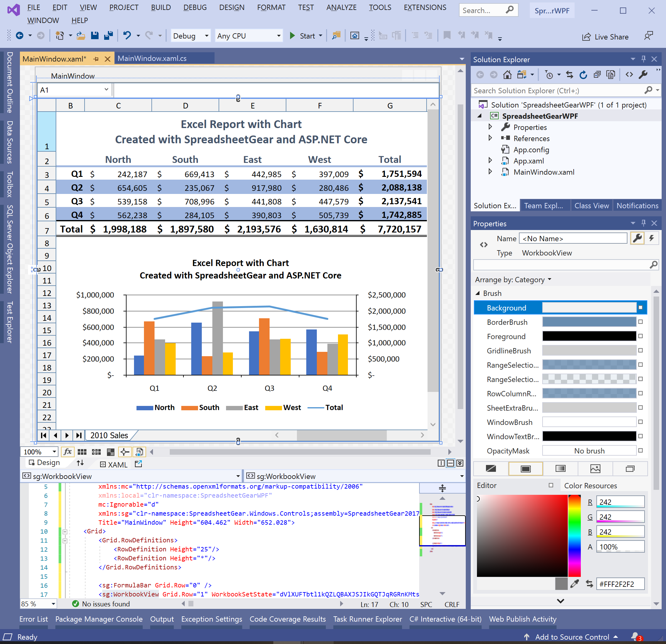
Task: Click the Save icon in toolbar
Action: tap(95, 36)
